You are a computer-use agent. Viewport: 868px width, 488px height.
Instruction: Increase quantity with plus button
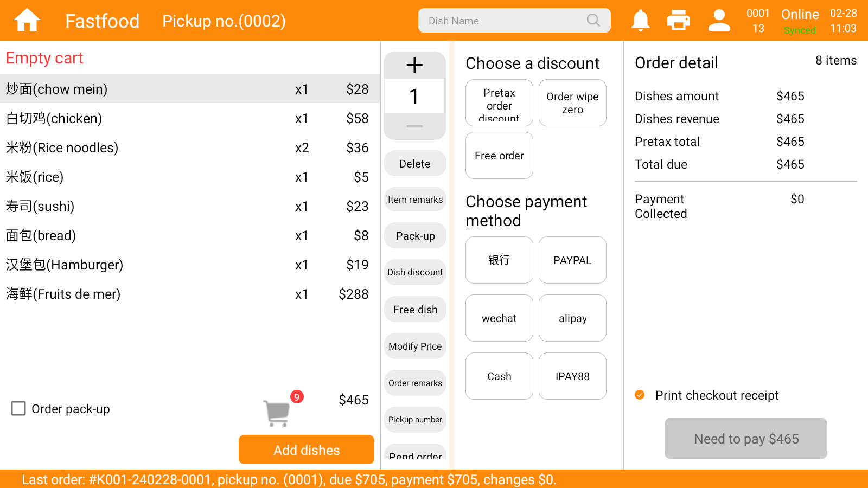414,65
